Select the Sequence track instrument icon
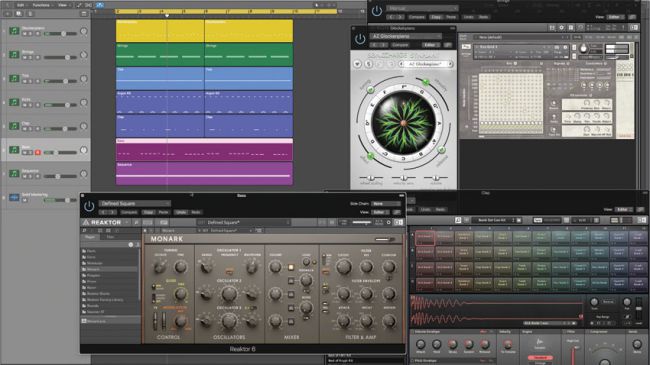This screenshot has width=650, height=365. coord(14,173)
